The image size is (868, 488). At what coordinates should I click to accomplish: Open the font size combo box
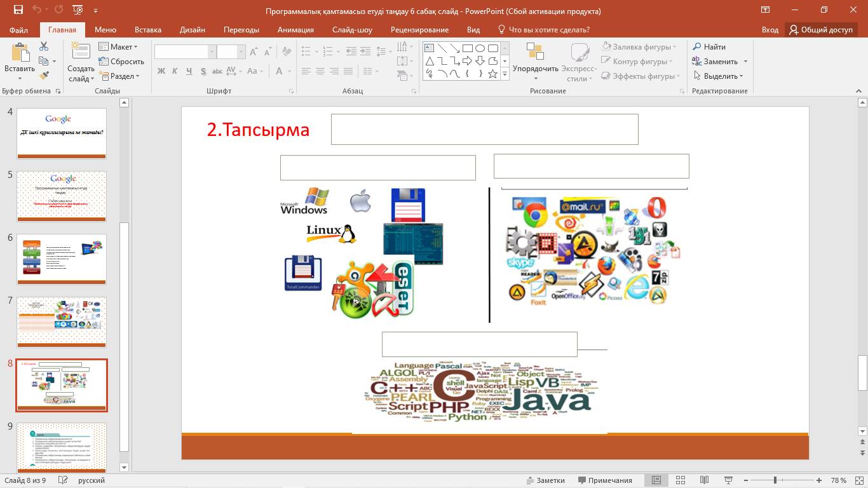tap(231, 52)
